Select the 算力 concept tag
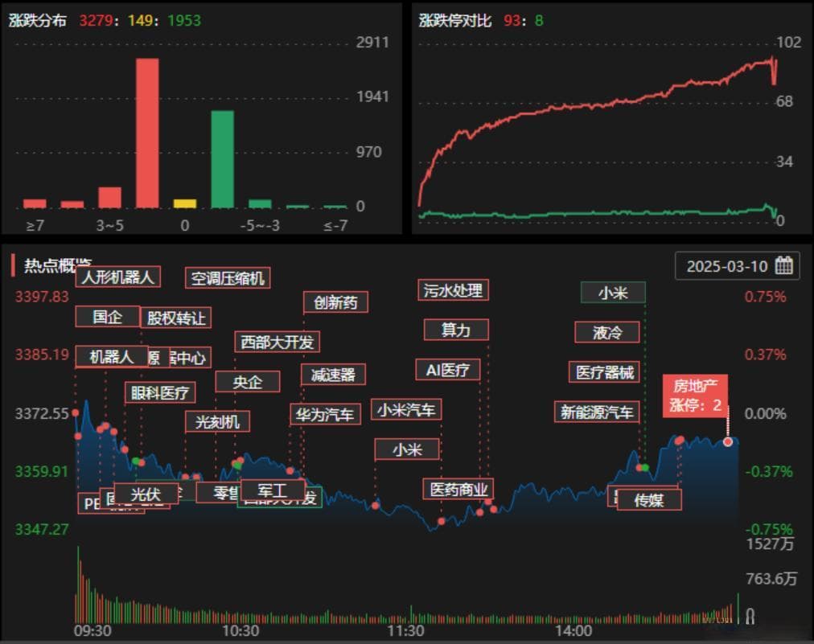 coord(456,330)
